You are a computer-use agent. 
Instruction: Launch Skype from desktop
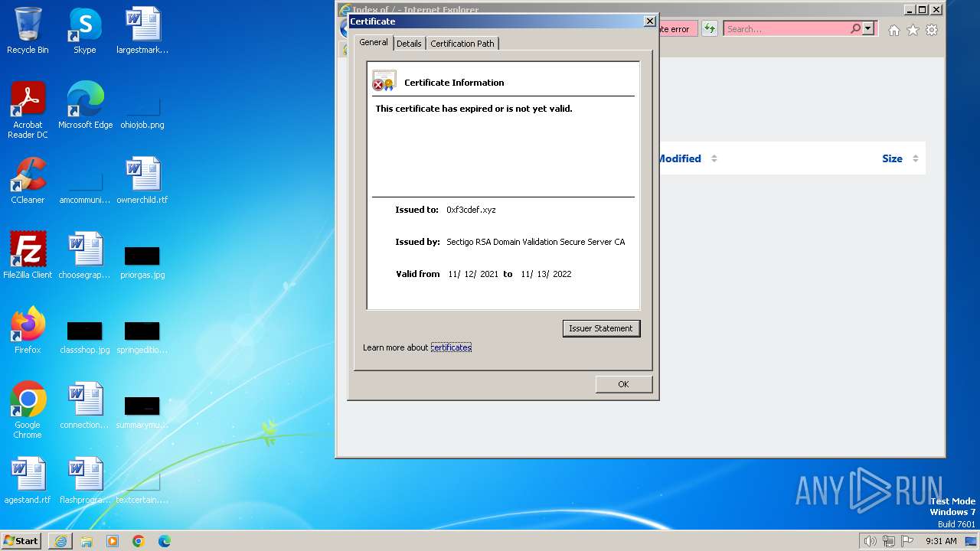pyautogui.click(x=84, y=31)
